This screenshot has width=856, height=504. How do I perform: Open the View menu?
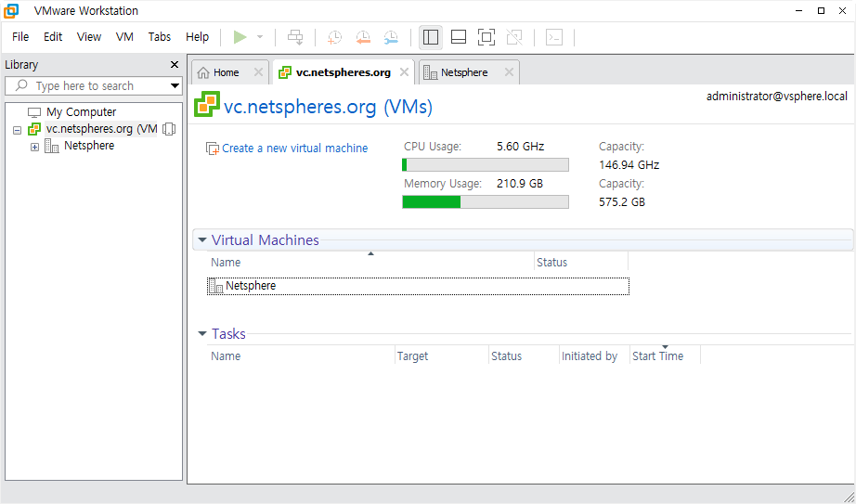89,36
